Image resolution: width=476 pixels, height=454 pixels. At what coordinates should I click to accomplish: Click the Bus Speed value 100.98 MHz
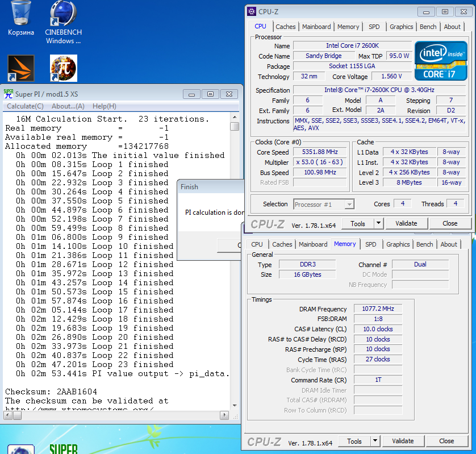[320, 173]
